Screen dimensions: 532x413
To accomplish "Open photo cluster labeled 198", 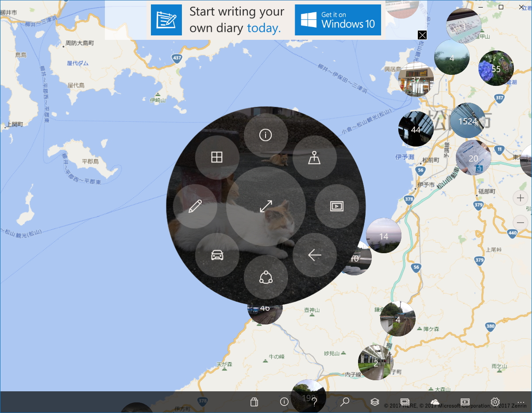I will click(x=308, y=397).
